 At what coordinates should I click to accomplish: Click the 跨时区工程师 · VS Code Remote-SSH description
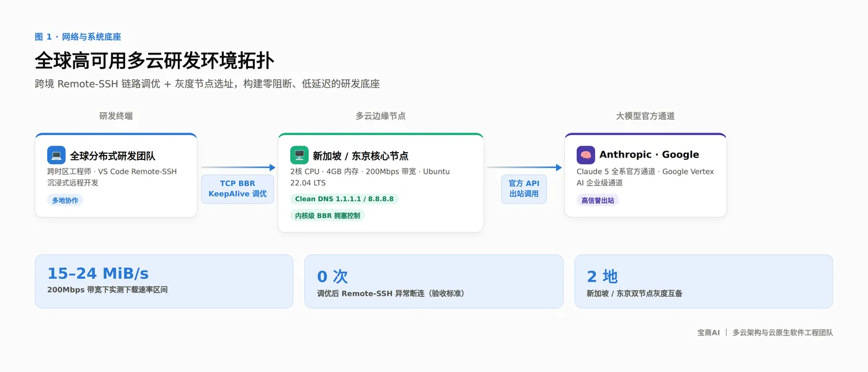click(x=112, y=177)
